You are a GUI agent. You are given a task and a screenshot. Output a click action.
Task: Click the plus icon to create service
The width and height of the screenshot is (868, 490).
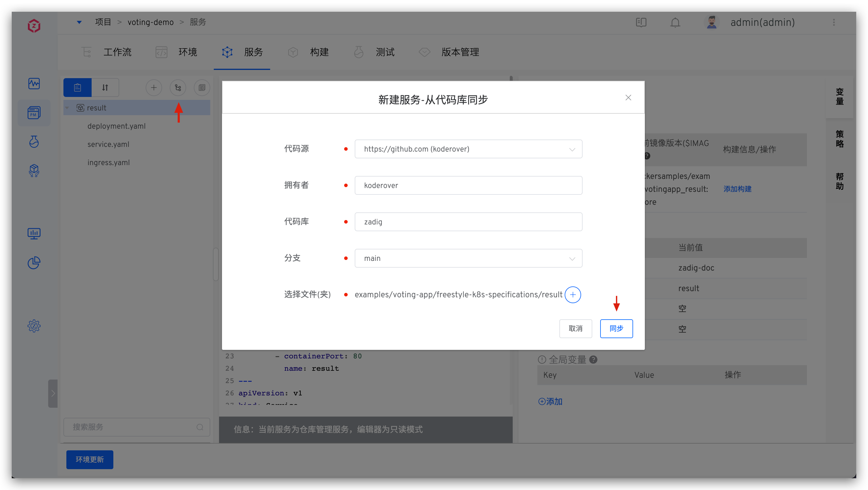point(154,88)
